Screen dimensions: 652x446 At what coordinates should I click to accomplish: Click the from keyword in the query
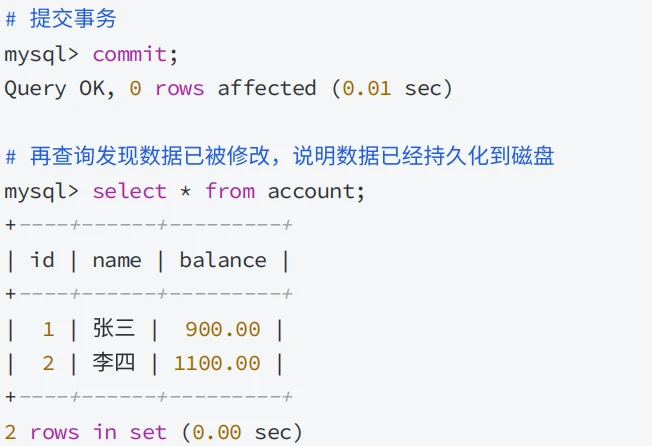tap(230, 192)
